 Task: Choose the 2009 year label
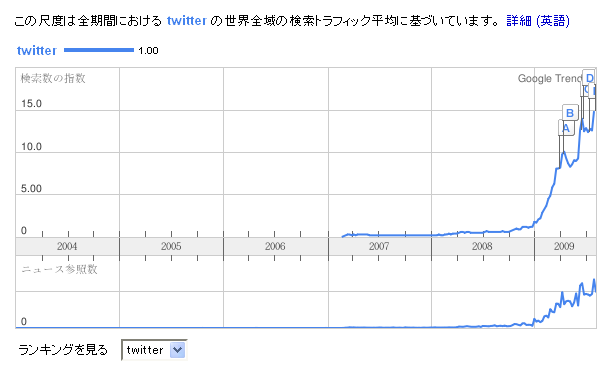[x=564, y=246]
